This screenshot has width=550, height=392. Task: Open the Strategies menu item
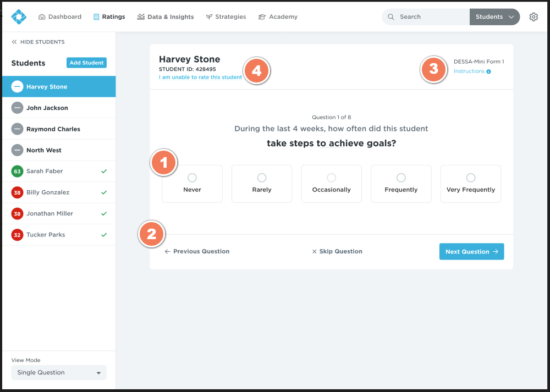coord(226,17)
